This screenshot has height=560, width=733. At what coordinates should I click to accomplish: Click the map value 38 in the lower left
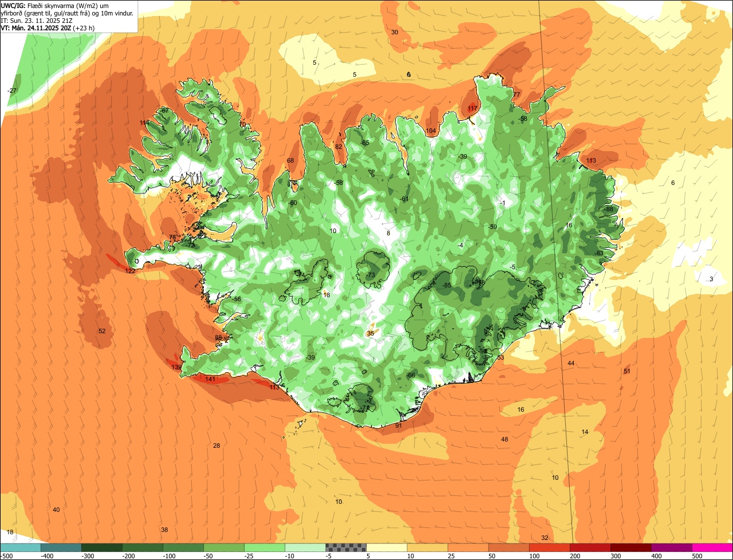tap(164, 530)
